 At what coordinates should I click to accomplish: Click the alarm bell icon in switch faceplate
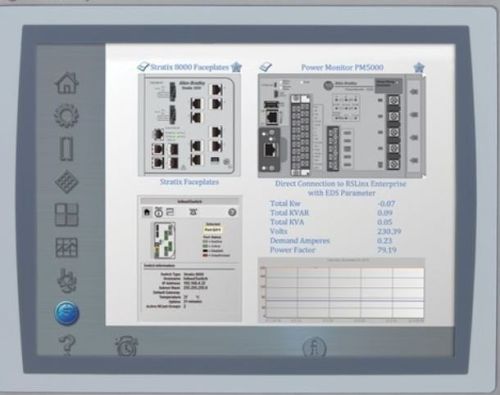point(193,212)
